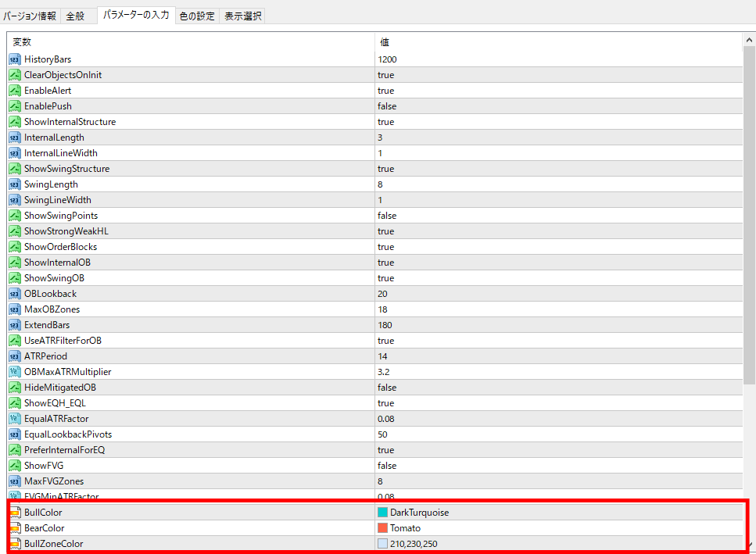Switch to the バージョン情報 tab
Screen dimensions: 756x554
(30, 16)
